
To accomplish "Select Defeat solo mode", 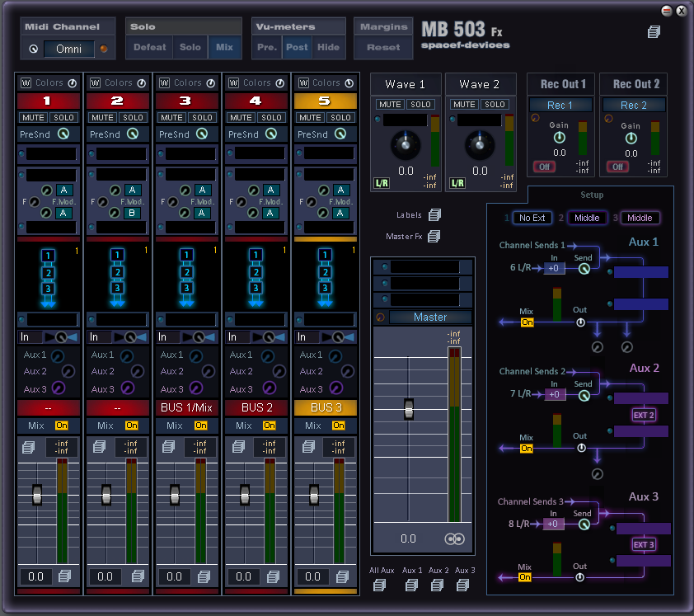I will click(150, 47).
